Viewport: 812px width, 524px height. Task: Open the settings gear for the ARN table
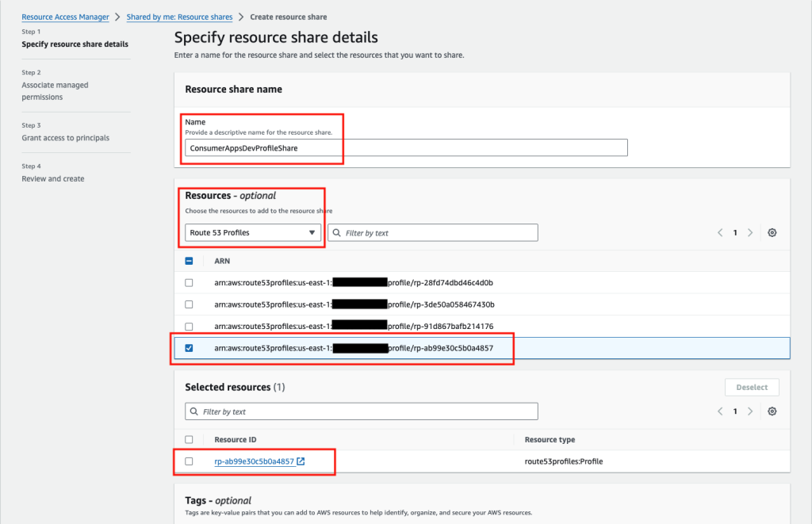[772, 232]
